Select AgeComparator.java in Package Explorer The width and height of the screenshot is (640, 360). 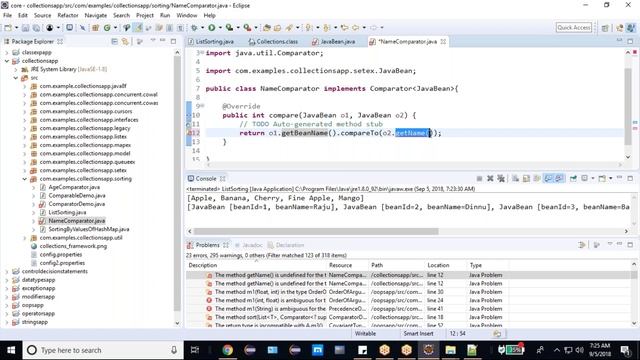point(74,187)
